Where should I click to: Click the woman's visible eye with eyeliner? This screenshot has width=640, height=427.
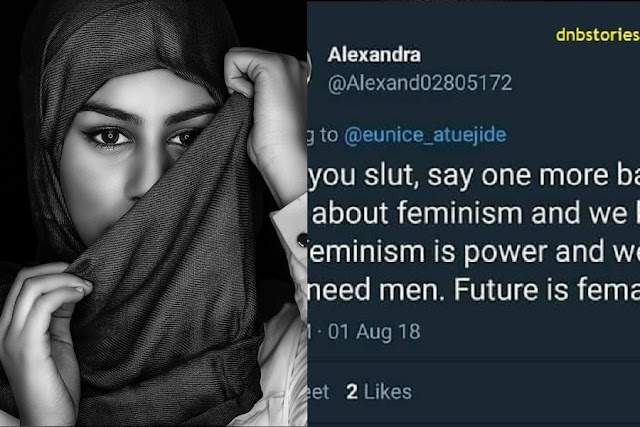click(109, 137)
